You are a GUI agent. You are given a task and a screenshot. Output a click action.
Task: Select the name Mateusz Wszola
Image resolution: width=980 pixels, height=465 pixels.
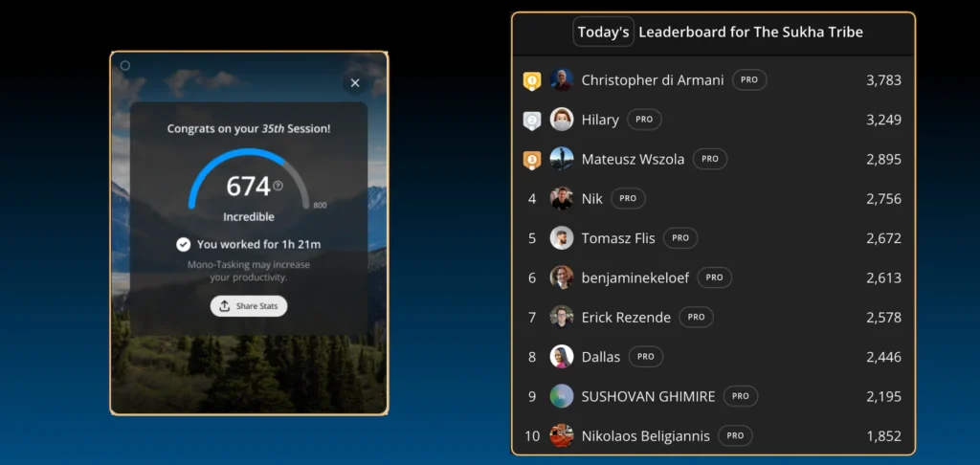634,160
